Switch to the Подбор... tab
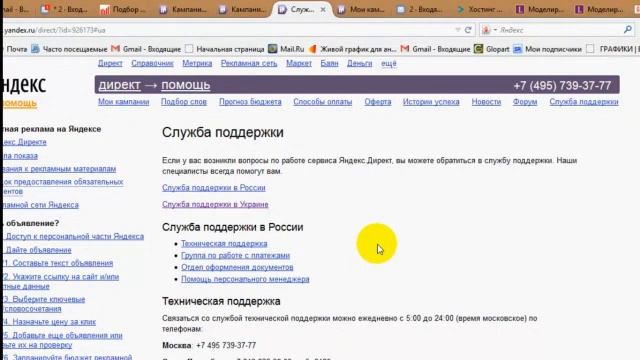The height and width of the screenshot is (360, 640). (x=122, y=9)
